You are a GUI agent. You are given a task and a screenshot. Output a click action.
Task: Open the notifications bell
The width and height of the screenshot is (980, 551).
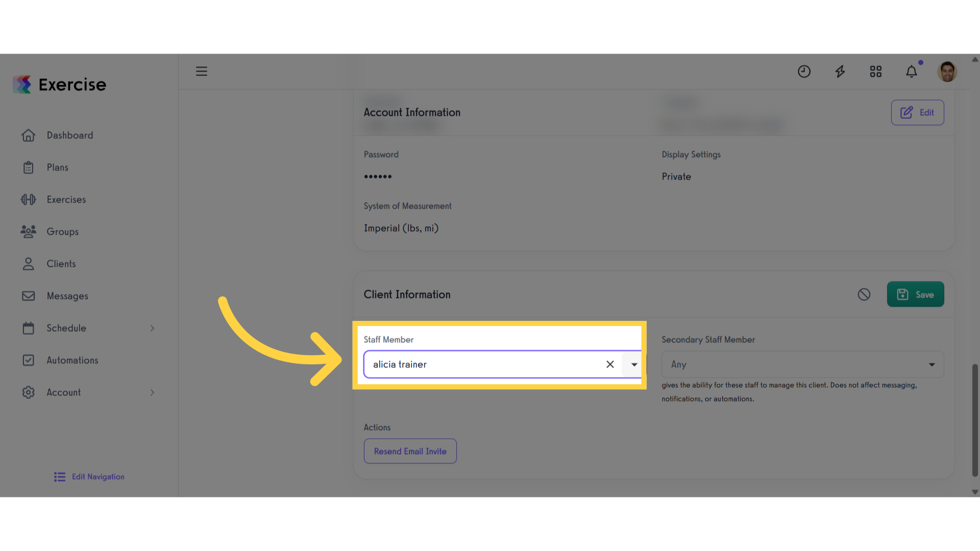pos(912,71)
